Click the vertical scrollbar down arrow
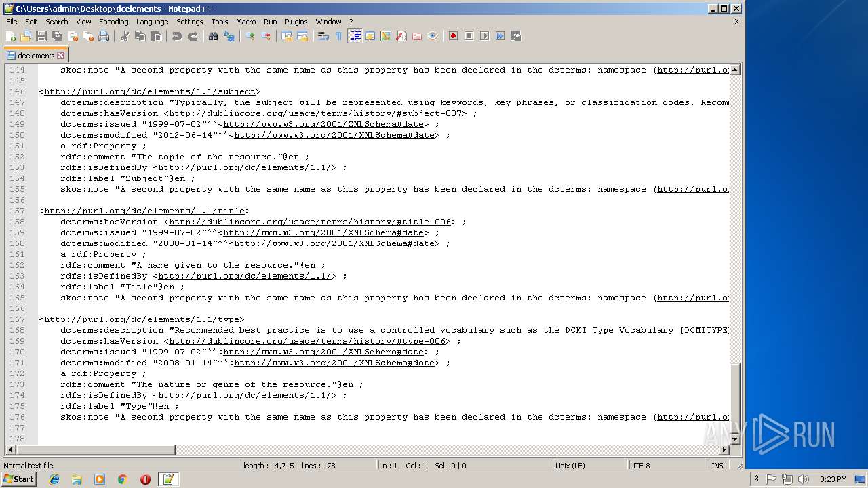The height and width of the screenshot is (488, 868). (735, 439)
